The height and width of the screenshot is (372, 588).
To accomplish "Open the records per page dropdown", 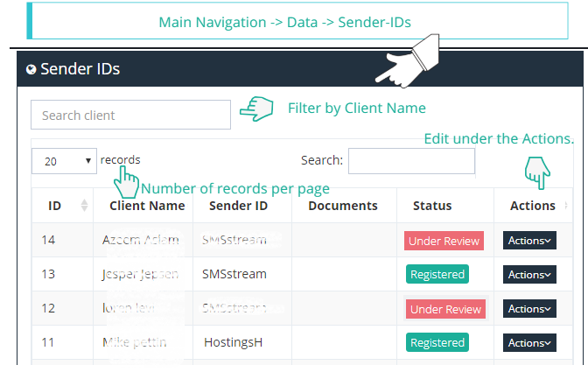I will 64,161.
